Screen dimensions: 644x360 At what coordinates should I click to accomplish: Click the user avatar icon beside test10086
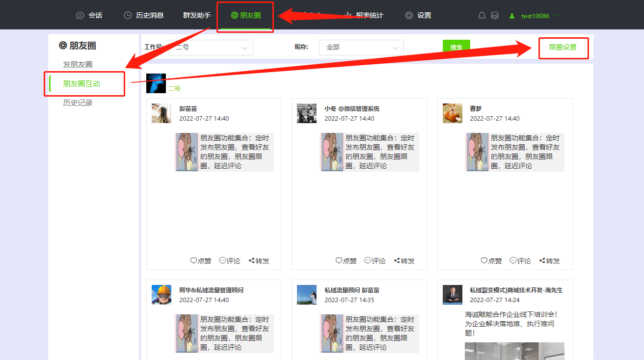512,16
